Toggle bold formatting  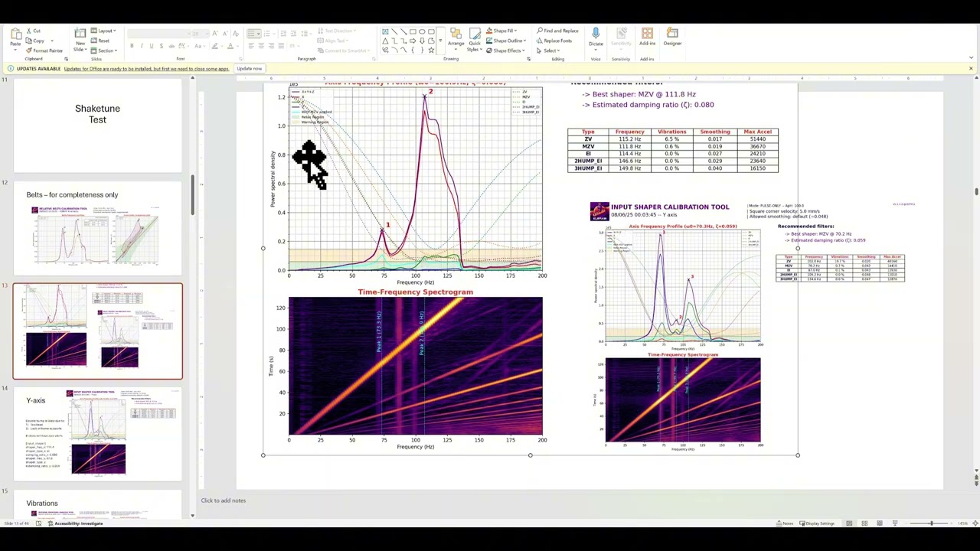point(132,46)
